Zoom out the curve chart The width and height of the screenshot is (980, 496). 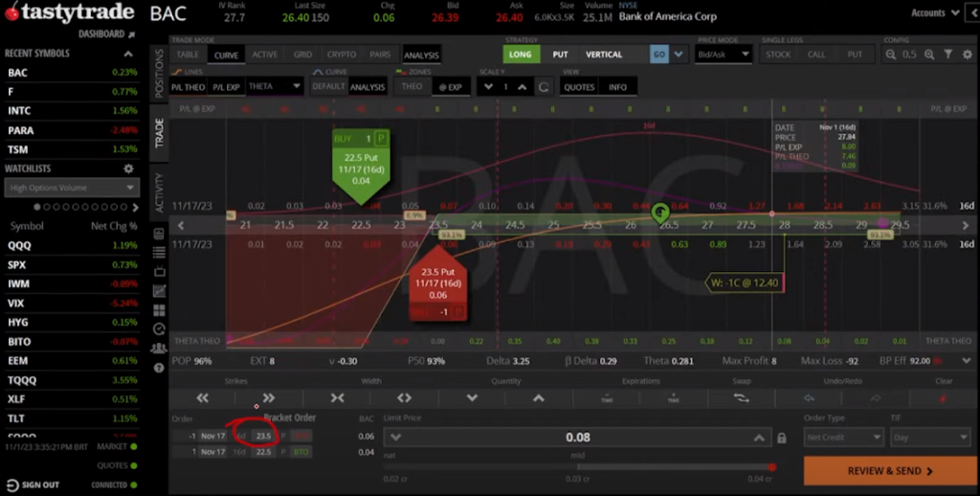coord(890,55)
